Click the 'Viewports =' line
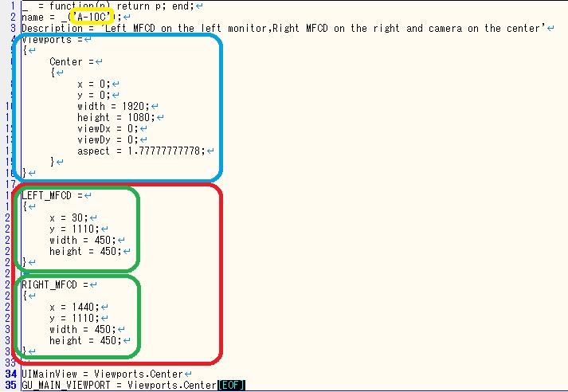Image resolution: width=568 pixels, height=392 pixels. click(52, 40)
